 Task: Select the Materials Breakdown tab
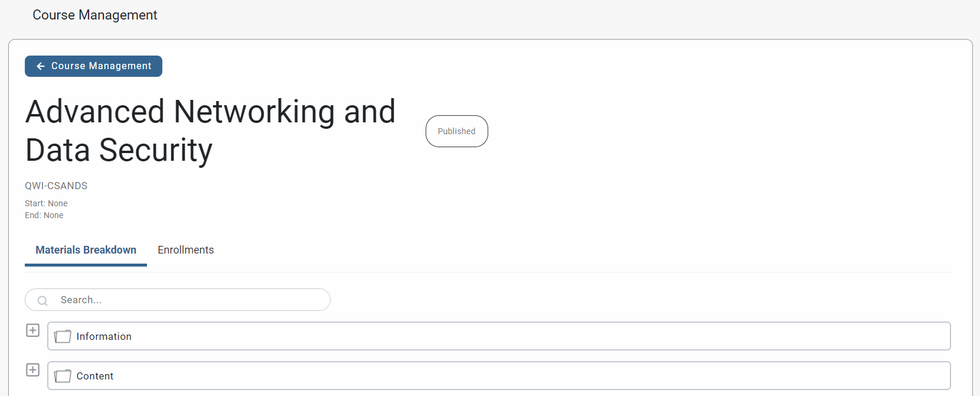[86, 250]
